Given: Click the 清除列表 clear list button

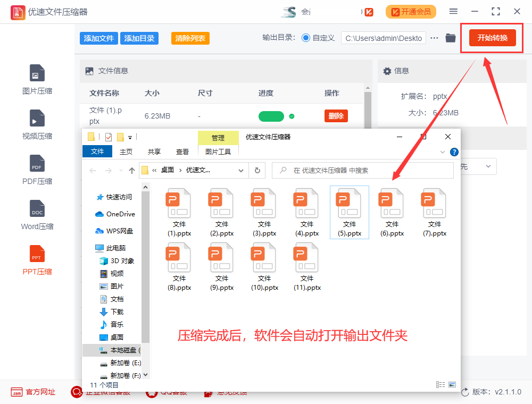Looking at the screenshot, I should pos(190,38).
